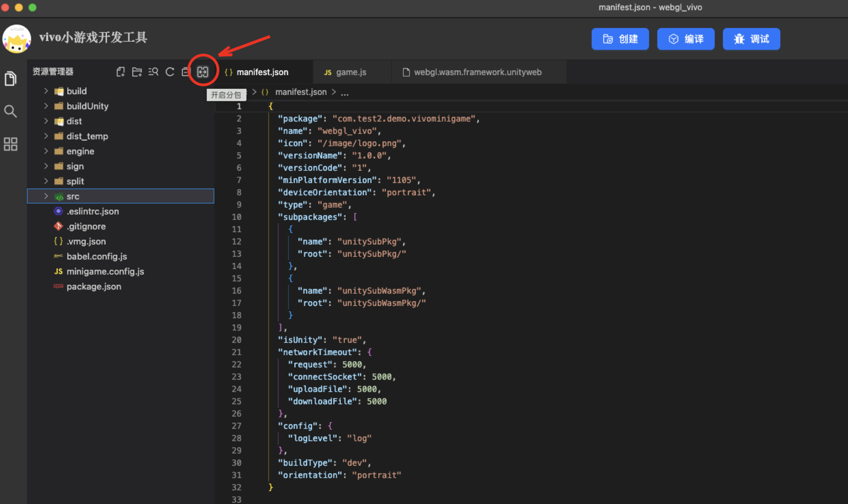Click the 资源管理器 panel title
This screenshot has height=504, width=848.
(53, 71)
